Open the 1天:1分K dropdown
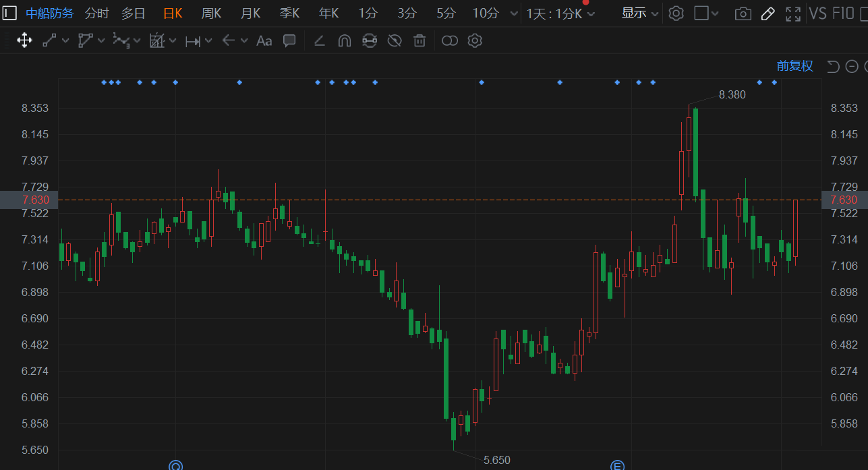This screenshot has width=868, height=470. pyautogui.click(x=561, y=13)
